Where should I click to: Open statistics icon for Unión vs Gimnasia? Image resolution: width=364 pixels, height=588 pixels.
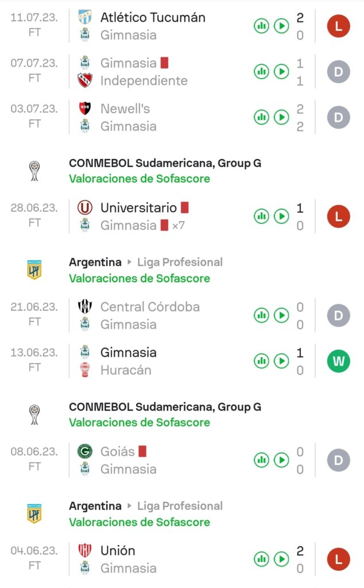pos(262,559)
